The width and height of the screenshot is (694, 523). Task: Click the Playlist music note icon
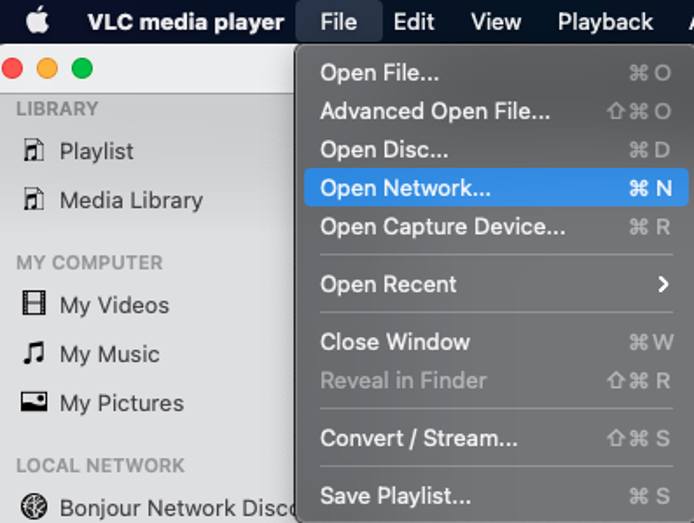pyautogui.click(x=34, y=151)
